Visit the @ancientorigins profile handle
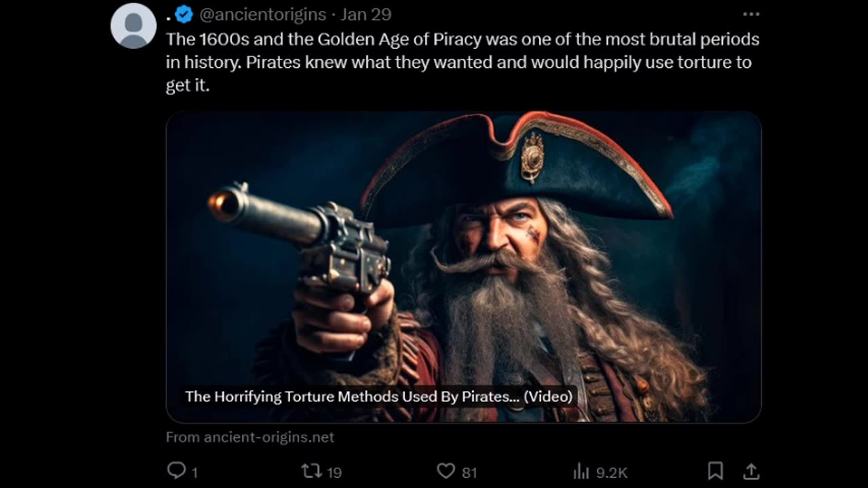Screen dimensions: 868x488 click(x=262, y=14)
